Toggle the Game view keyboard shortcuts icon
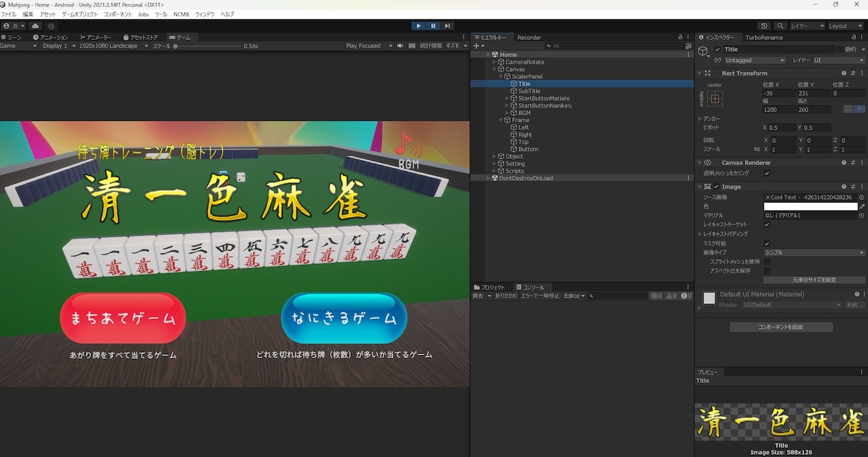 point(412,46)
